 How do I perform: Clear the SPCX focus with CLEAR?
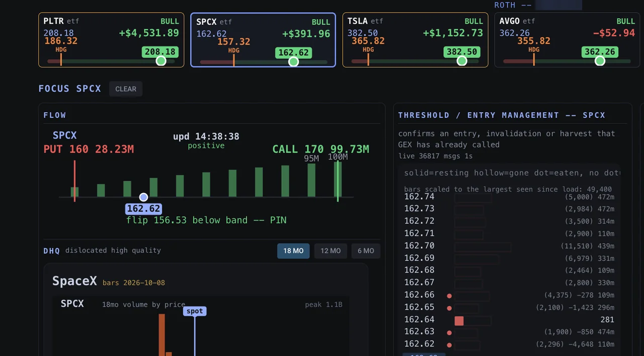[126, 89]
